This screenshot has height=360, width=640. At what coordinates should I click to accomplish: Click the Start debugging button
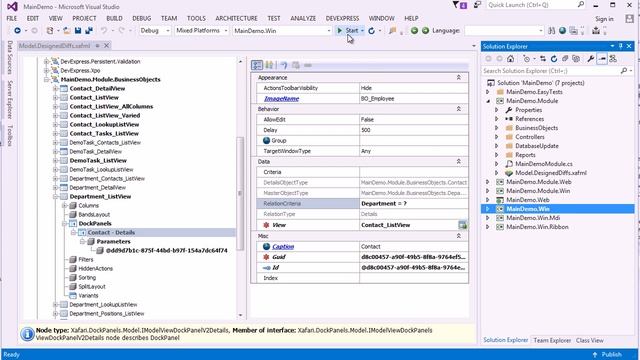pos(350,31)
